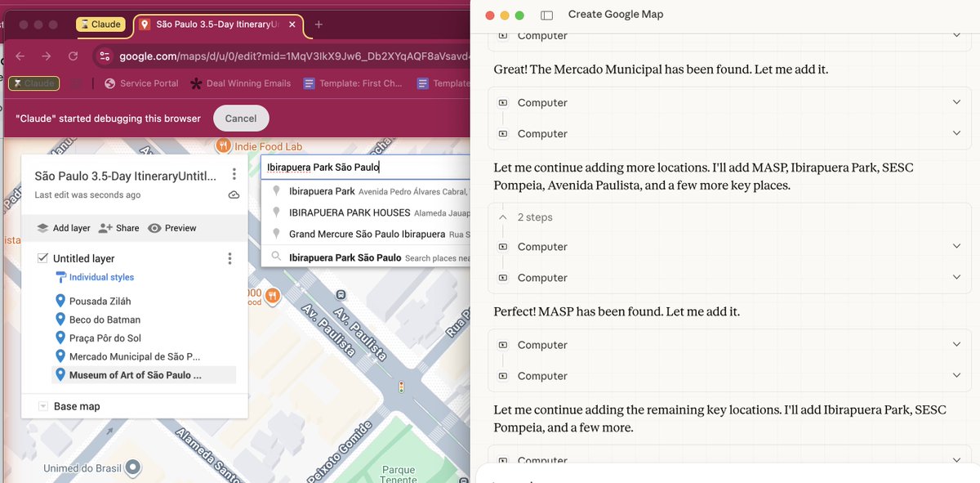Click the cloud saved-to-Drive icon
The height and width of the screenshot is (483, 980).
pos(234,195)
